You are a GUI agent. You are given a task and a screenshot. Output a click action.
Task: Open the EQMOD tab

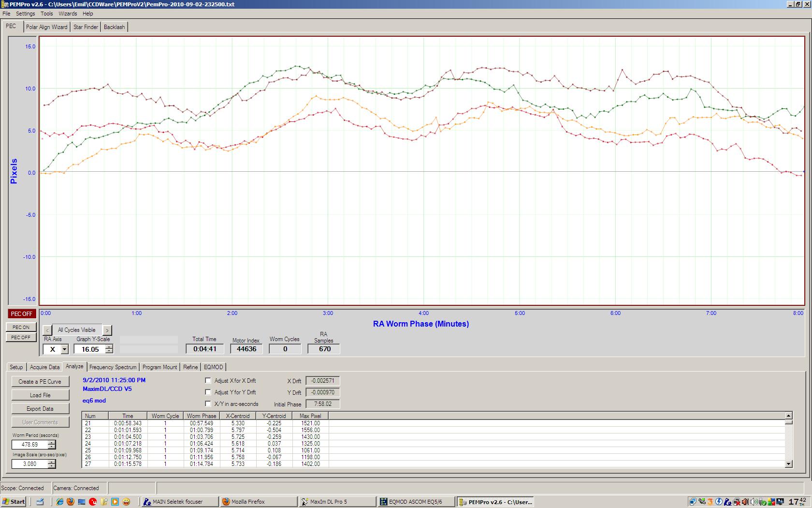[213, 367]
